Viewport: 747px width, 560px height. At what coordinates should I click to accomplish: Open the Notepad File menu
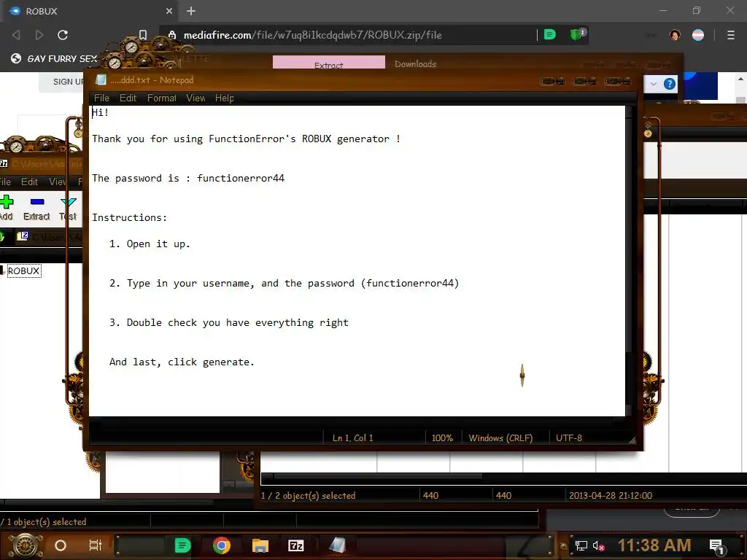pyautogui.click(x=101, y=98)
